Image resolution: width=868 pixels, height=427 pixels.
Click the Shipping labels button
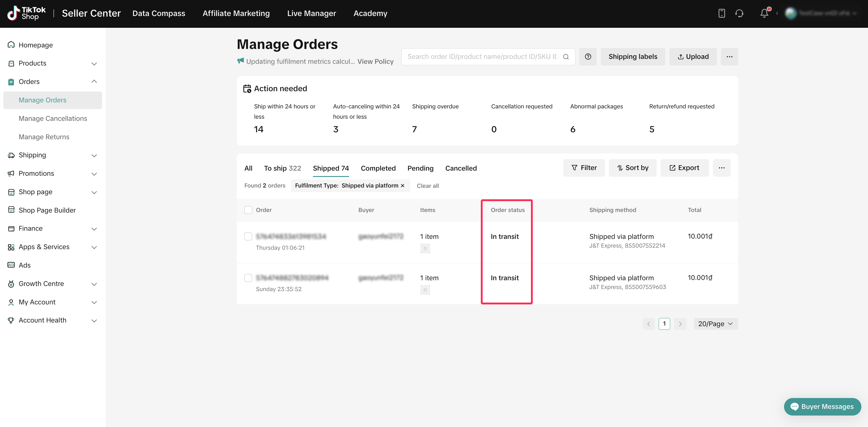click(632, 56)
